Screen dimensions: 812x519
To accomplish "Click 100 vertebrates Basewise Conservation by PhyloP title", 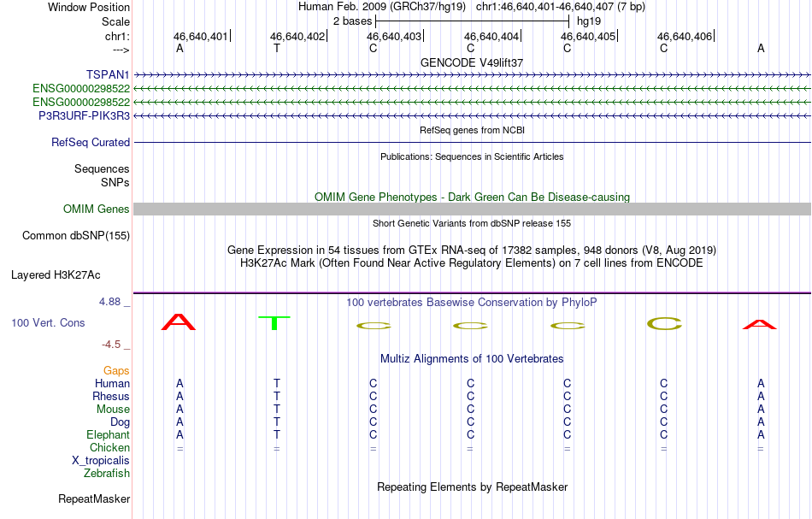I will [472, 303].
